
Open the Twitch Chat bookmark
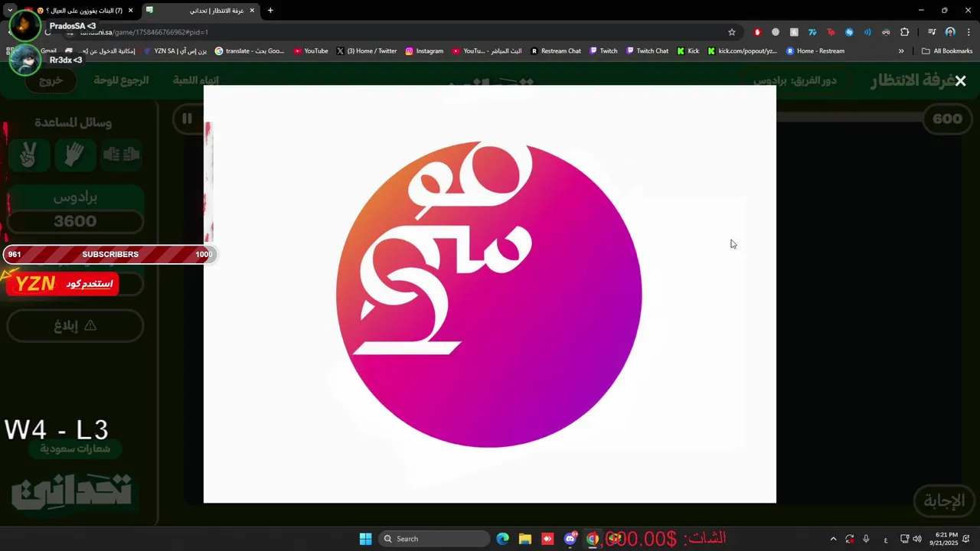pos(647,51)
